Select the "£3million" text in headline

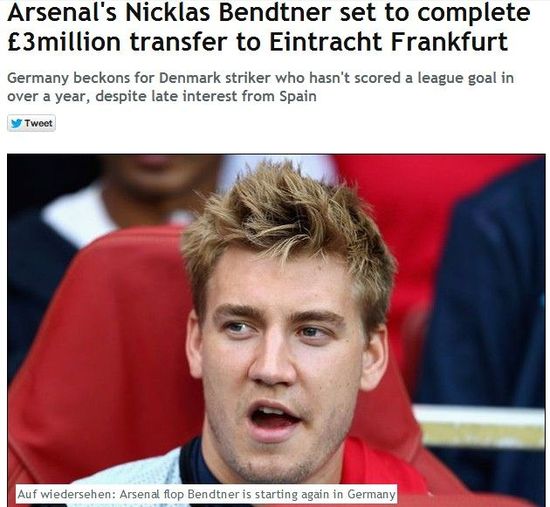[x=64, y=41]
